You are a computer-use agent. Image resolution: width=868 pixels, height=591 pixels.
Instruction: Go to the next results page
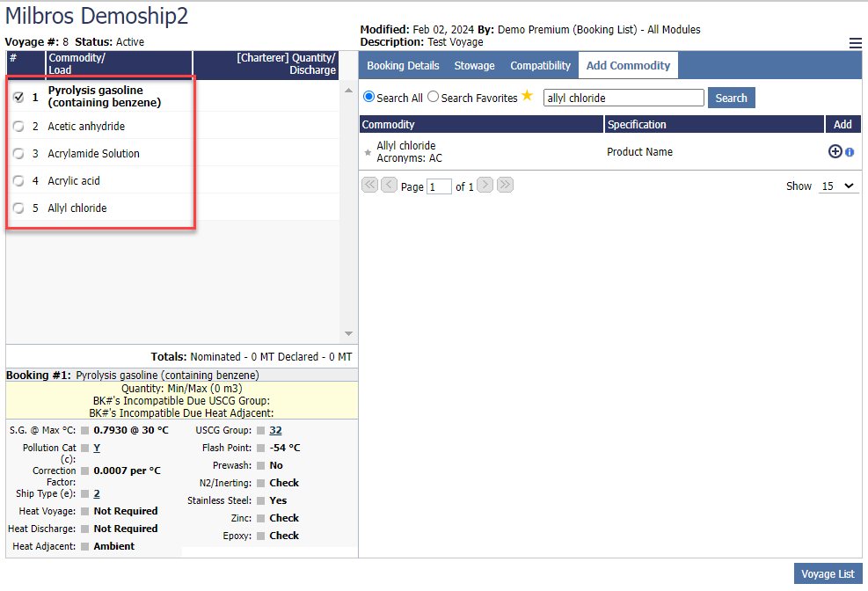[485, 186]
